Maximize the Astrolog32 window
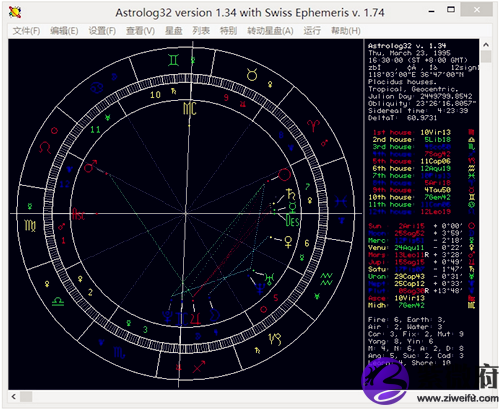Screen dimensions: 500x410 [451, 10]
